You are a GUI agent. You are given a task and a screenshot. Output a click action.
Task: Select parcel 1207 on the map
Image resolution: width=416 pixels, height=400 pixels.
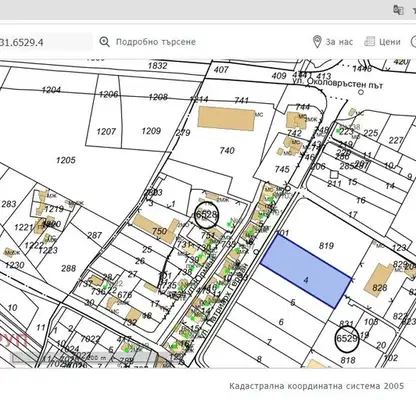click(x=106, y=132)
